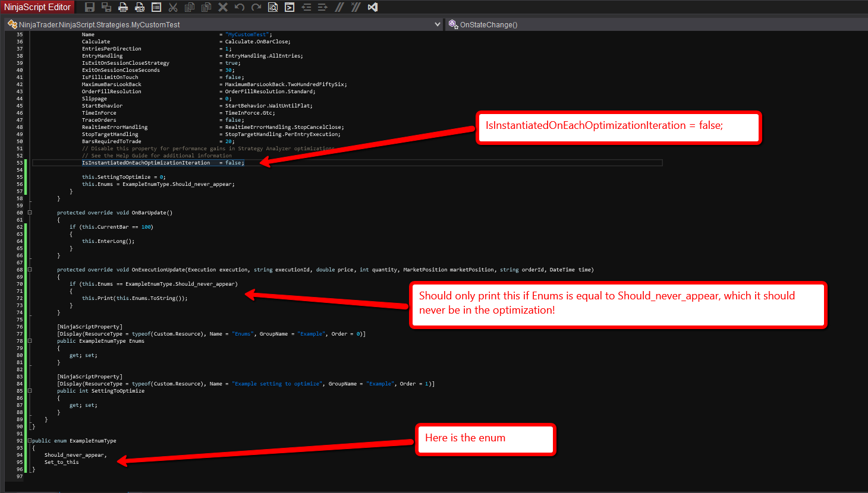The image size is (868, 493).
Task: Click the Save icon in toolbar
Action: click(x=90, y=7)
